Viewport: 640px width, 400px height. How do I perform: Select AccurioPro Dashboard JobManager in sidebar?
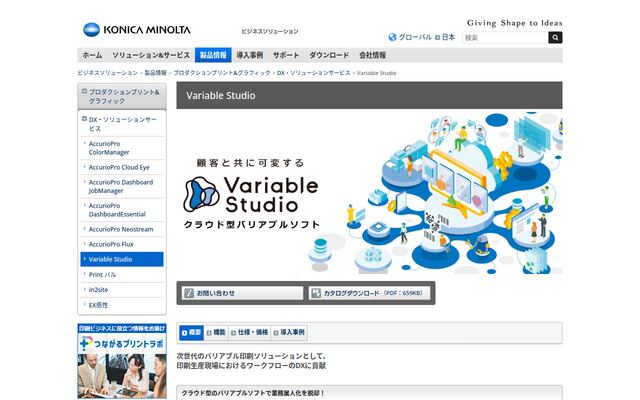tap(122, 186)
